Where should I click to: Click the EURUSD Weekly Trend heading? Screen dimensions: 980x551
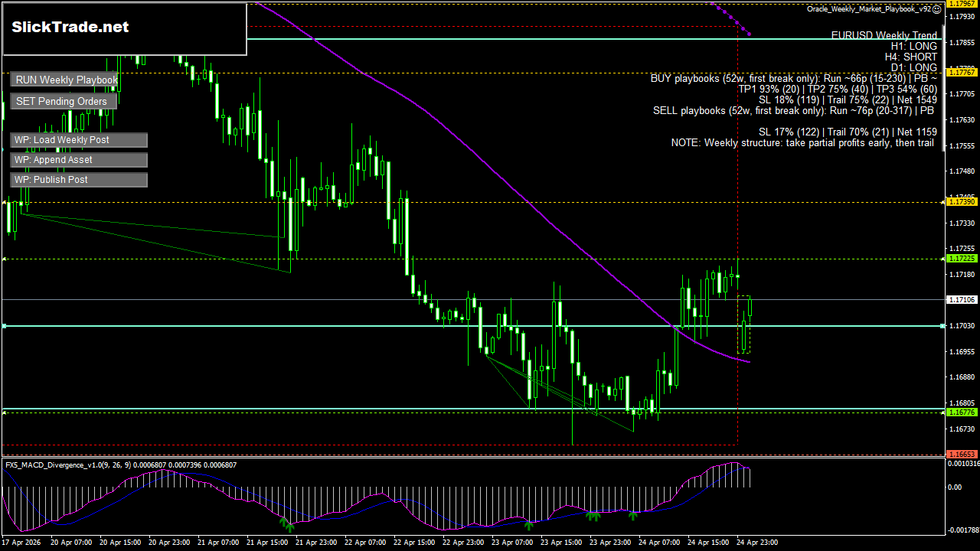[884, 35]
